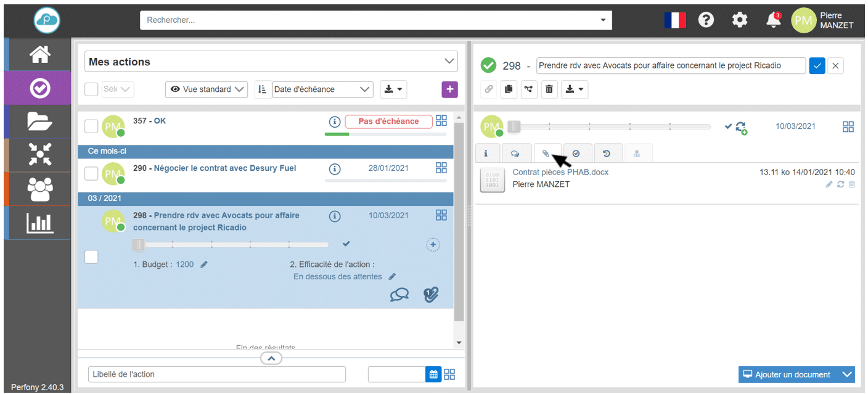Click the calendar icon in the new action bar
868x394 pixels.
pyautogui.click(x=433, y=374)
